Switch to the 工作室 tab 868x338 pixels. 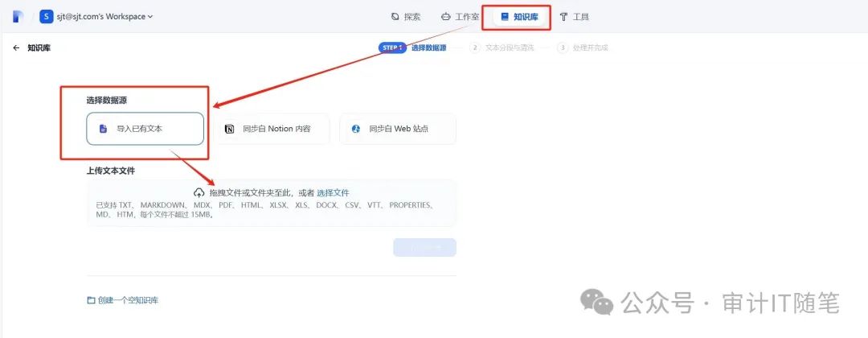pyautogui.click(x=460, y=17)
